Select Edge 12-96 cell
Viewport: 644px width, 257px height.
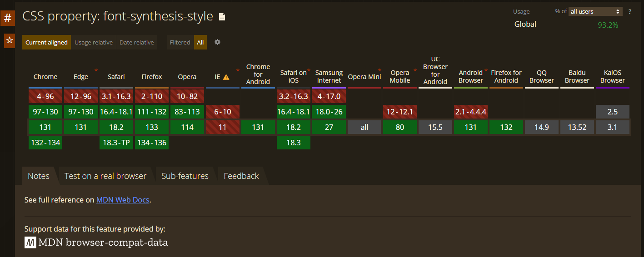pos(81,96)
